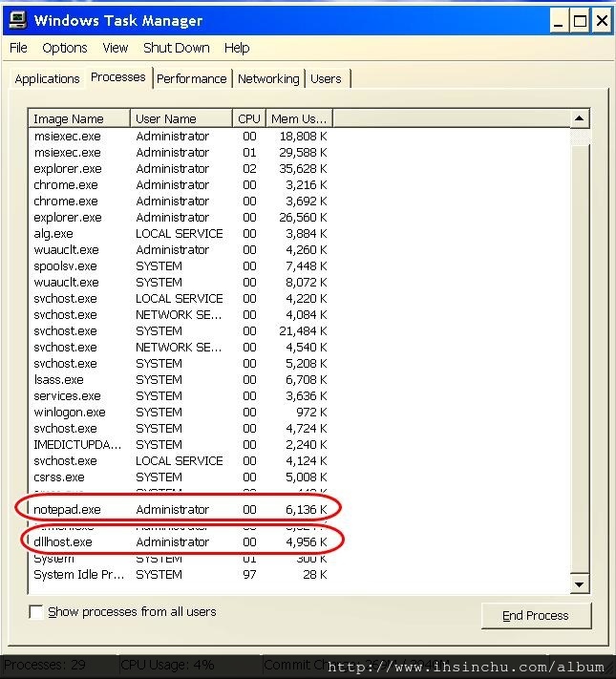Open the Shut Down menu
The height and width of the screenshot is (679, 616).
tap(177, 48)
